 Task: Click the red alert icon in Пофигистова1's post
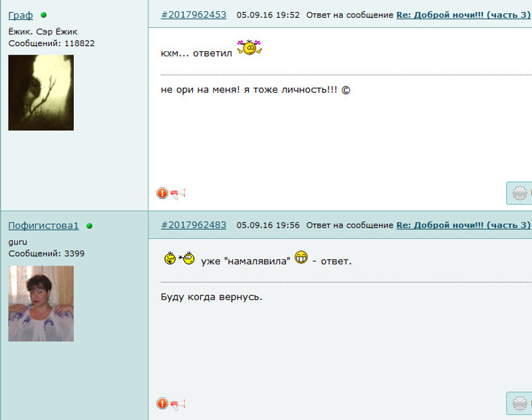click(x=162, y=403)
